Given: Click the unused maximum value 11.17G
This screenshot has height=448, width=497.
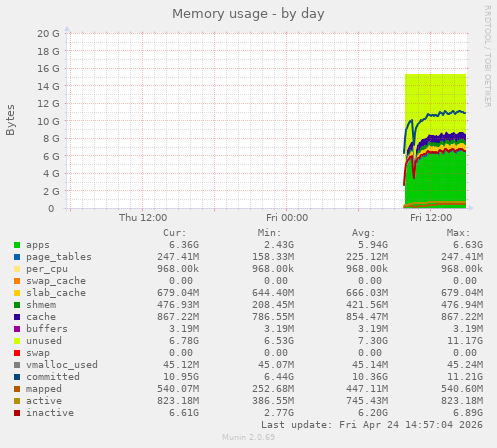Looking at the screenshot, I should point(465,341).
